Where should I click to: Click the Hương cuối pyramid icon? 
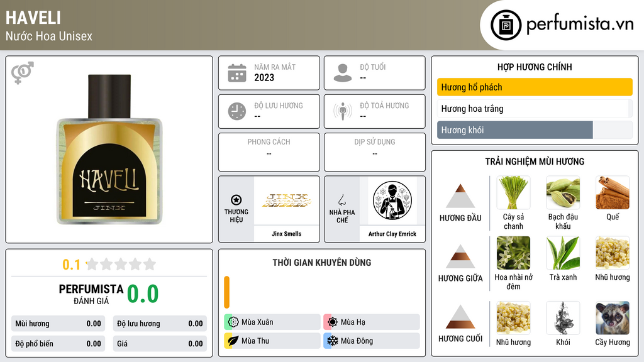[460, 317]
